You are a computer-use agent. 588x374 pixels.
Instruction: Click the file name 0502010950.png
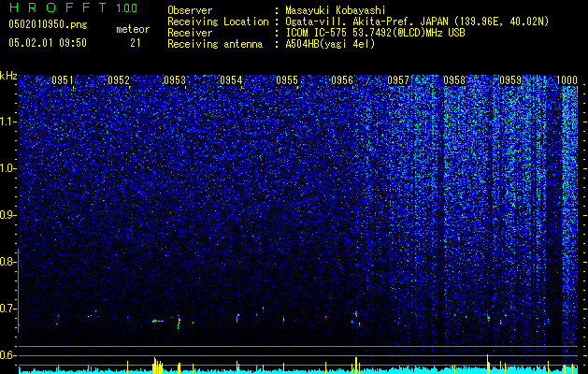48,25
